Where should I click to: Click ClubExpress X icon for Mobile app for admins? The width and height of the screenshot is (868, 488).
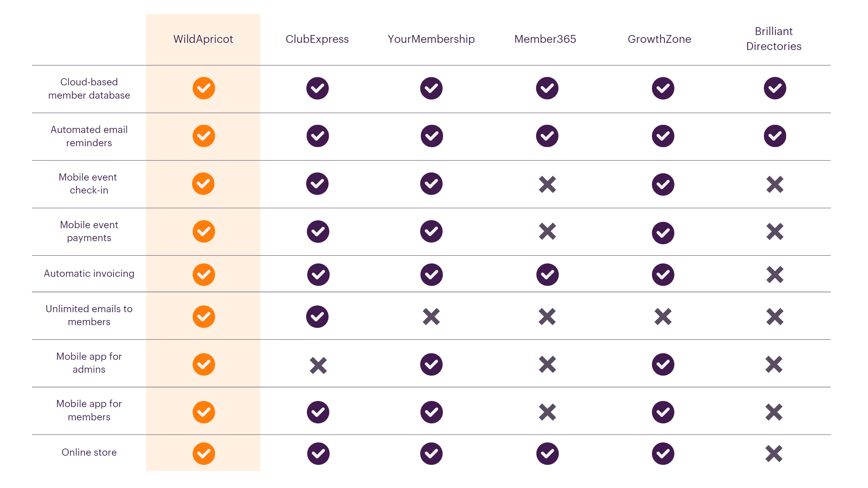click(318, 365)
